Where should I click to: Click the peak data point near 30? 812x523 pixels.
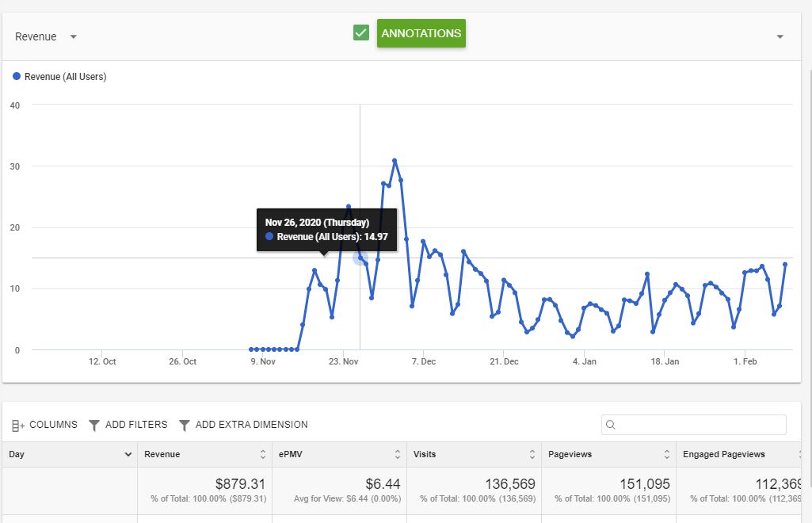pyautogui.click(x=395, y=161)
